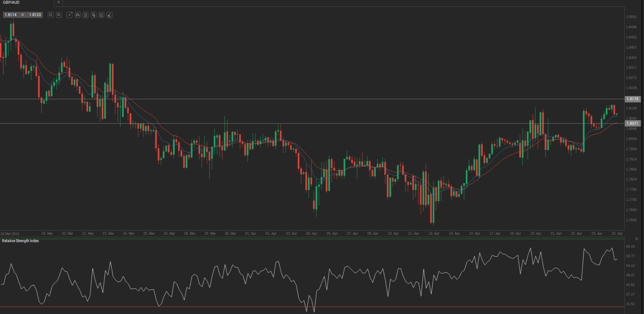Image resolution: width=644 pixels, height=314 pixels.
Task: Click the 1.8114 bid price button
Action: [x=11, y=15]
